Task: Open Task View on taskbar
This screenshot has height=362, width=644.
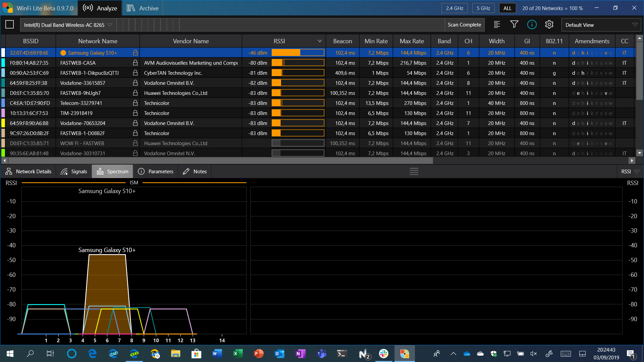Action: [x=50, y=354]
